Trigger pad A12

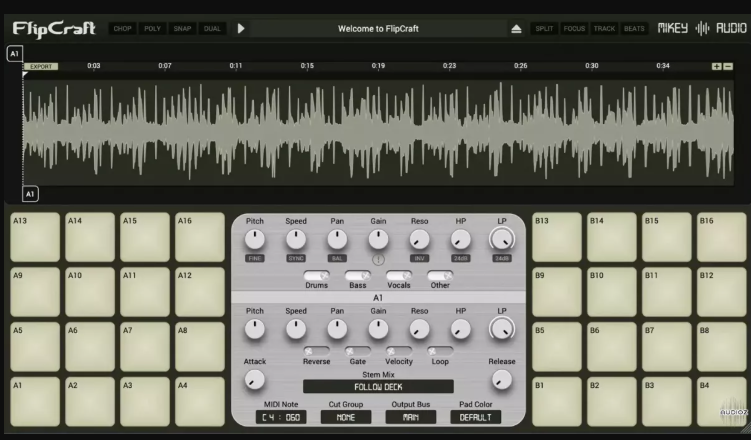pyautogui.click(x=200, y=292)
